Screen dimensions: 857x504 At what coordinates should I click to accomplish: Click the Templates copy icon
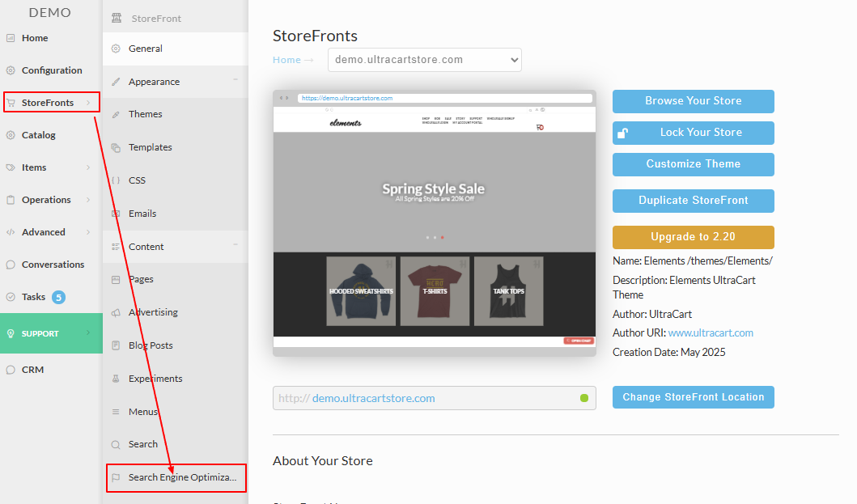(x=116, y=147)
